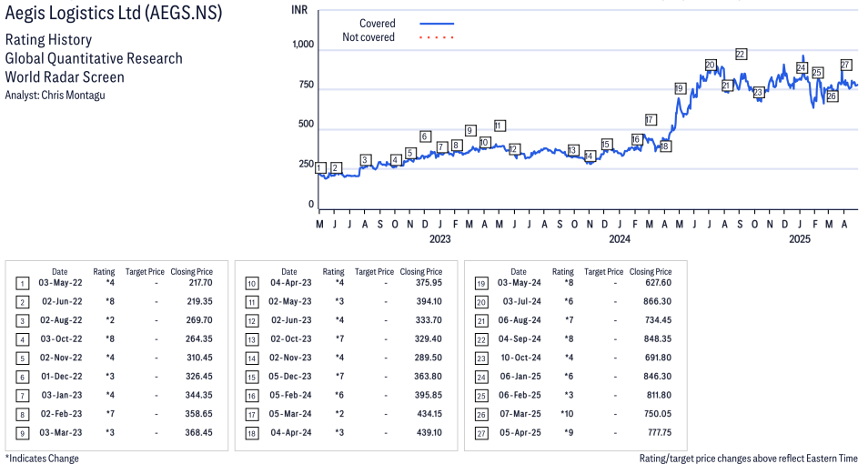Click closing price 264.35
Screen dimensions: 868x464
pos(198,338)
